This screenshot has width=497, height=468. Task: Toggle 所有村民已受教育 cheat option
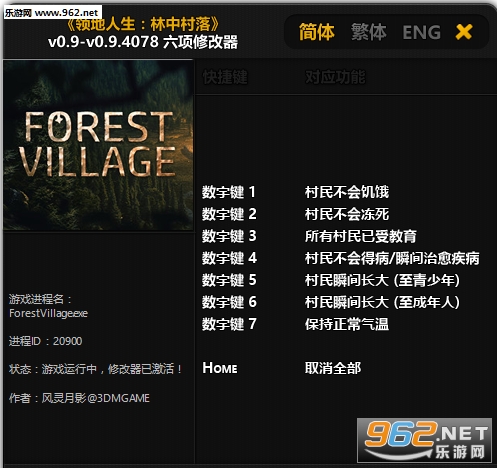tap(361, 236)
